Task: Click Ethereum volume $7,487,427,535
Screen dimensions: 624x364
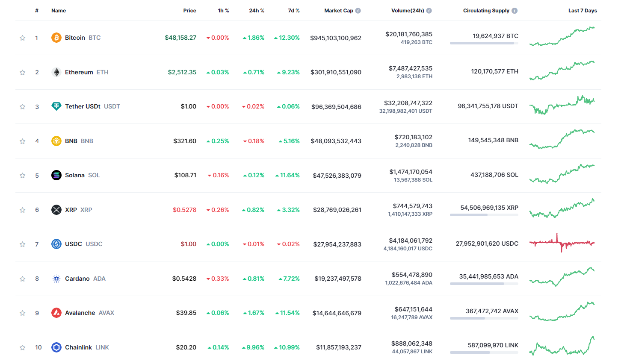Action: pos(411,68)
